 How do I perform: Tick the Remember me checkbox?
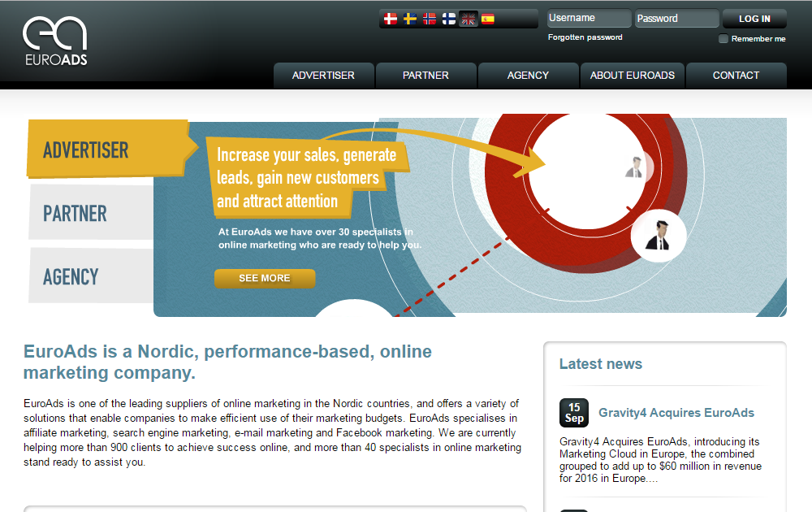coord(723,38)
